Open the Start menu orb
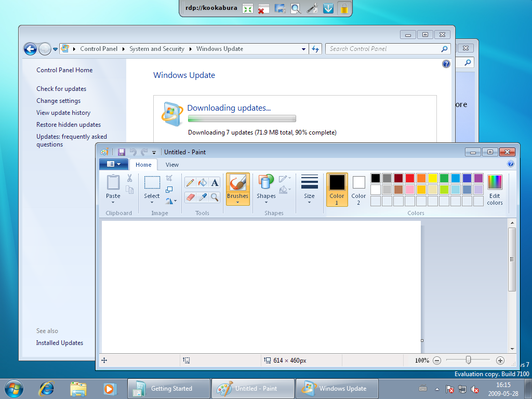The image size is (532, 399). 14,389
